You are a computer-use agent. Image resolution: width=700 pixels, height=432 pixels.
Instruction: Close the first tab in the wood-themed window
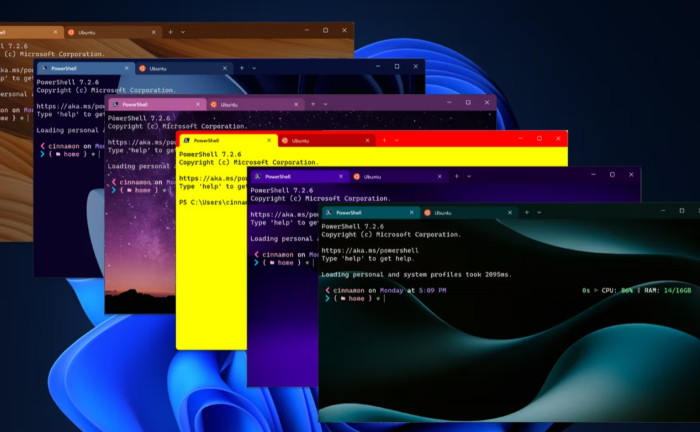pos(55,32)
